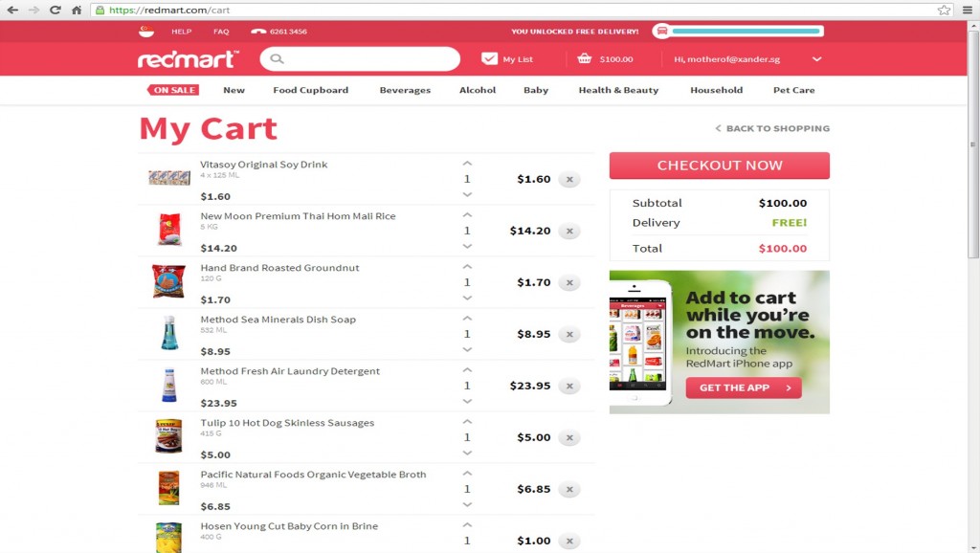The height and width of the screenshot is (553, 980).
Task: Click the iPhone app promo phone image
Action: pos(639,342)
